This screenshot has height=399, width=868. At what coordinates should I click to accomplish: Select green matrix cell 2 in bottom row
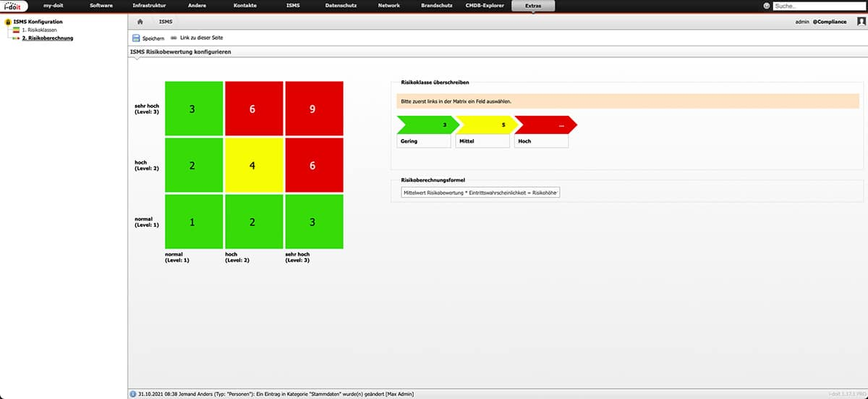tap(254, 222)
